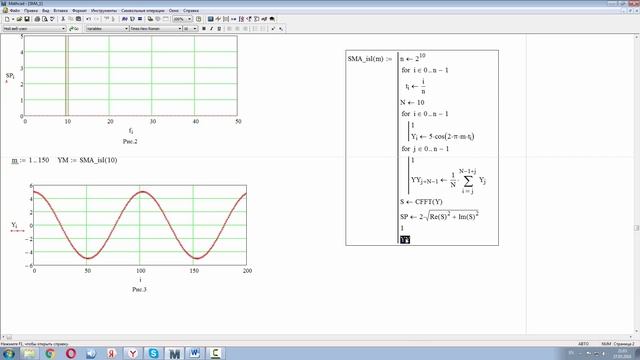The image size is (640, 360).
Task: Click the vertical scrollbar of the worksheet
Action: pyautogui.click(x=636, y=184)
